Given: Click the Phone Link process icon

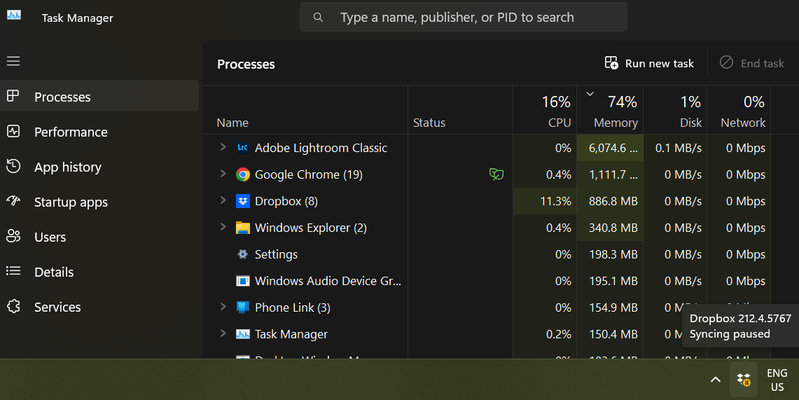Looking at the screenshot, I should [x=242, y=307].
